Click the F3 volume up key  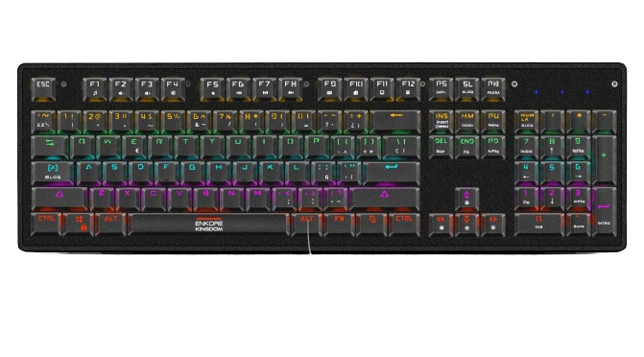[147, 88]
